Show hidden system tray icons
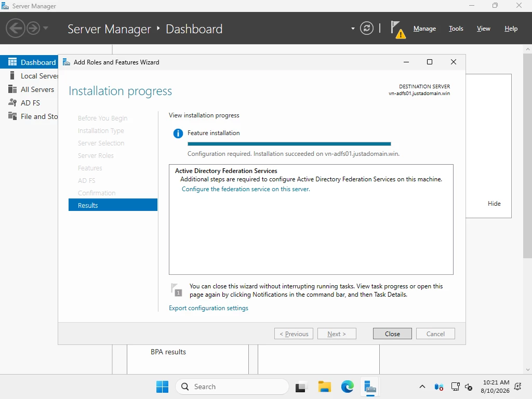 point(422,387)
